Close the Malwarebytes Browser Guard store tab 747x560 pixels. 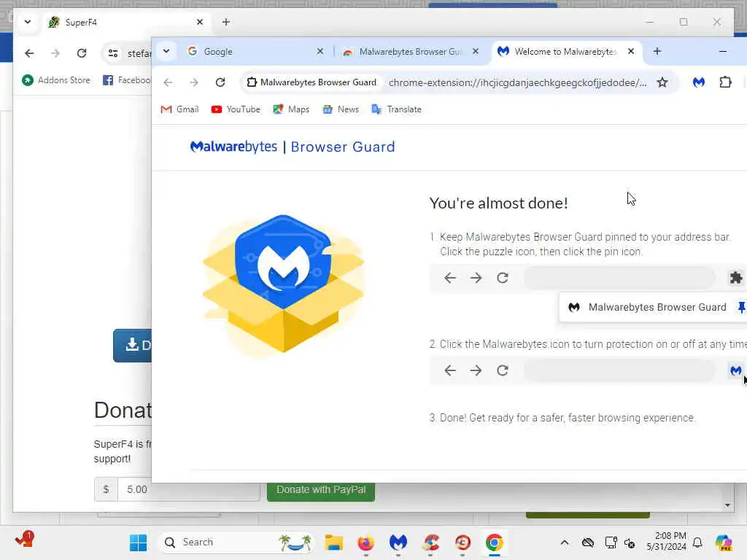(x=476, y=51)
